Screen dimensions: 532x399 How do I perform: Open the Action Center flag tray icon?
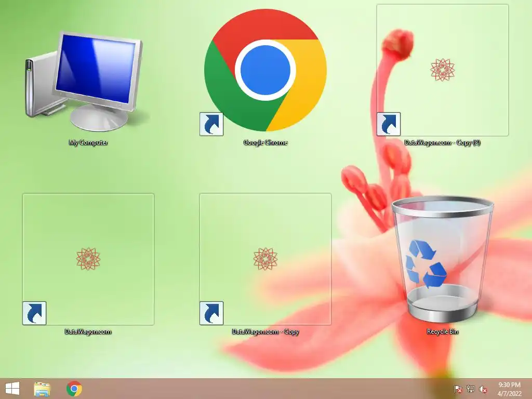pyautogui.click(x=458, y=389)
